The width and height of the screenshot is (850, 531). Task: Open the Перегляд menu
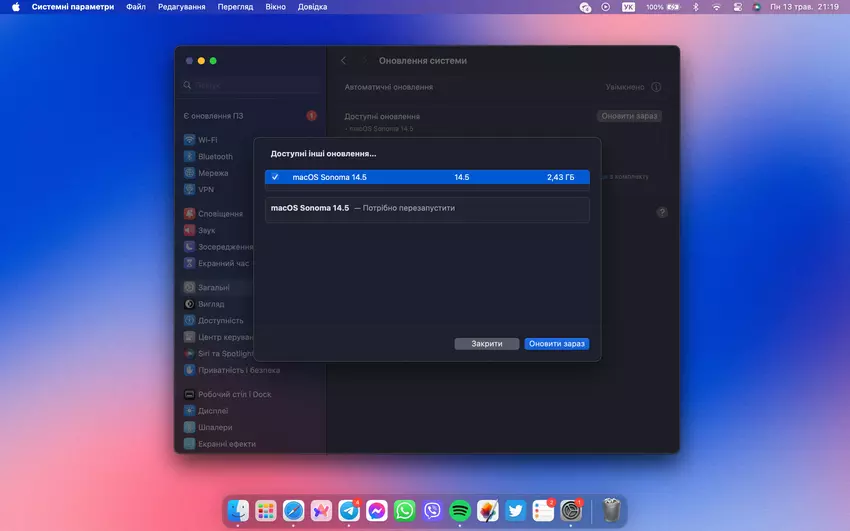click(x=235, y=7)
